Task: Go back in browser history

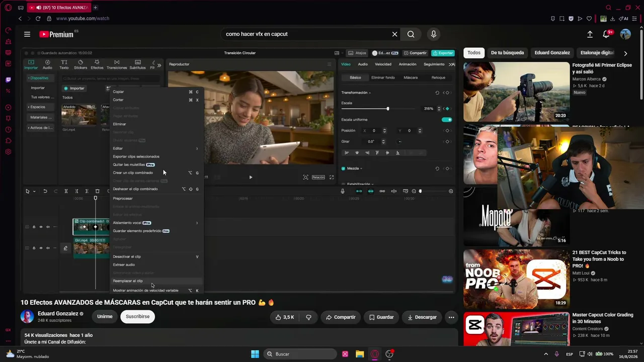Action: pyautogui.click(x=20, y=19)
